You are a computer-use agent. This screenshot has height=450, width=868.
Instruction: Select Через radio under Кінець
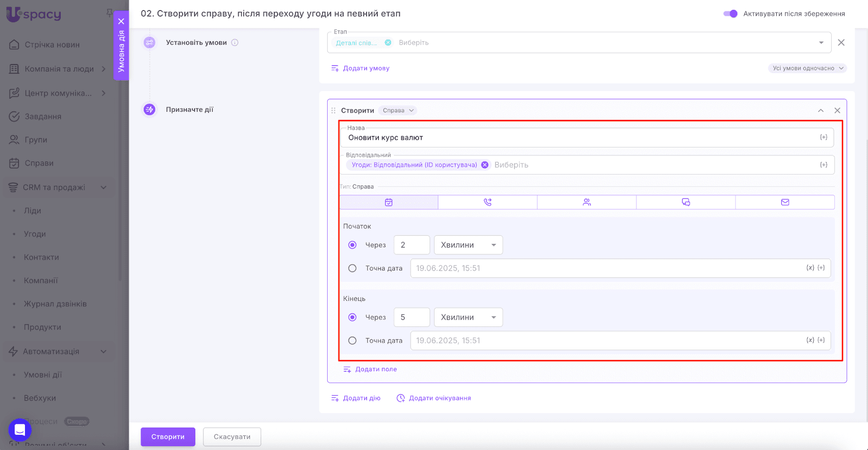click(x=353, y=317)
